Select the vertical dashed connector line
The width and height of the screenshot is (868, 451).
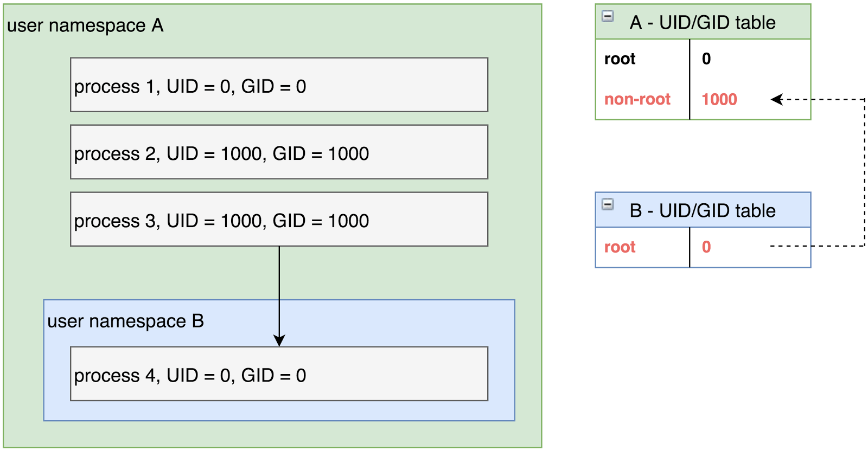pos(864,173)
